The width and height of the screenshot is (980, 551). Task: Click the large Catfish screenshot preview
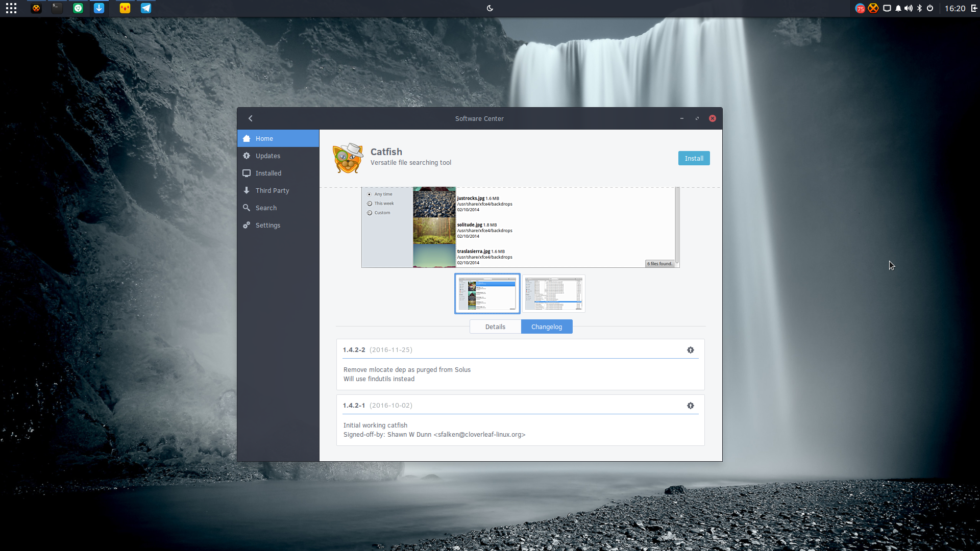521,228
